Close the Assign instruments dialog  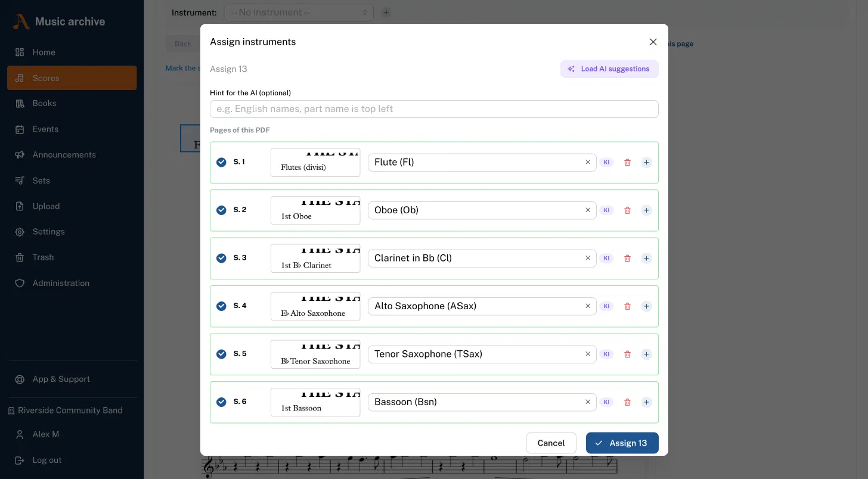(653, 42)
